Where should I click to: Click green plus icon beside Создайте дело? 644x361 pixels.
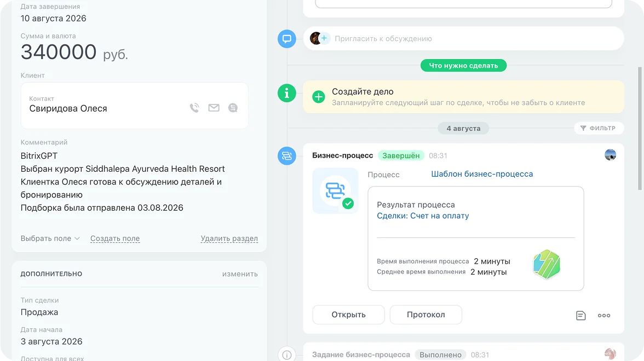[x=318, y=97]
